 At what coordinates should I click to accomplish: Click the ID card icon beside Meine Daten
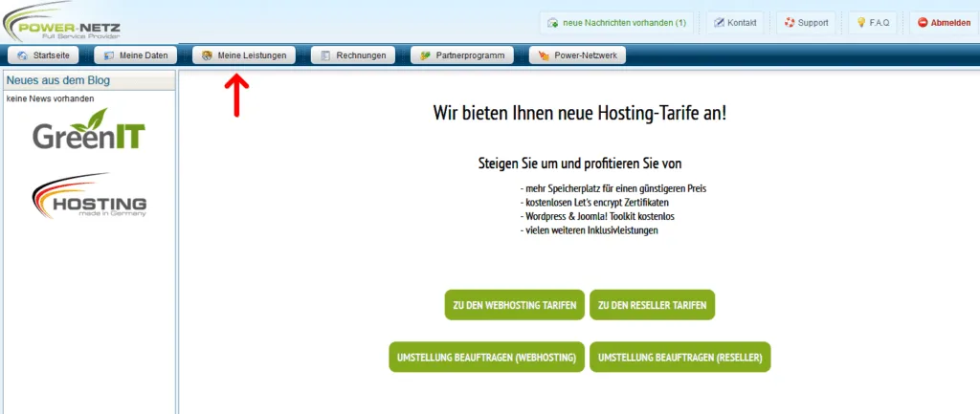coord(109,56)
